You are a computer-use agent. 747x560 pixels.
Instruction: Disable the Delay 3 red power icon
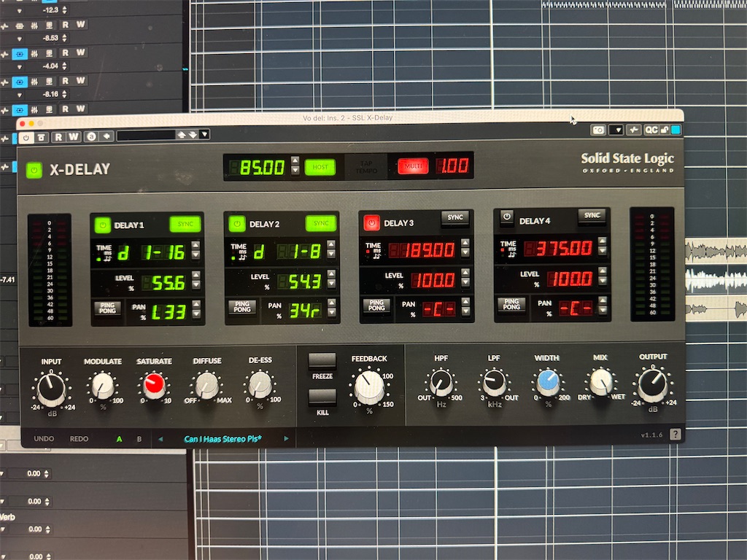pyautogui.click(x=371, y=223)
